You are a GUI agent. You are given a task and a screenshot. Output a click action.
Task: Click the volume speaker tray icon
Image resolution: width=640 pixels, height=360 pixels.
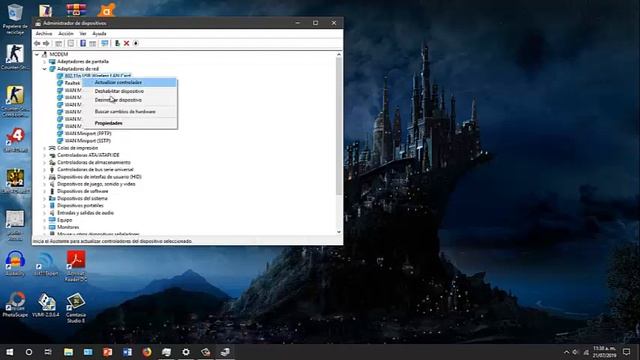(x=576, y=352)
